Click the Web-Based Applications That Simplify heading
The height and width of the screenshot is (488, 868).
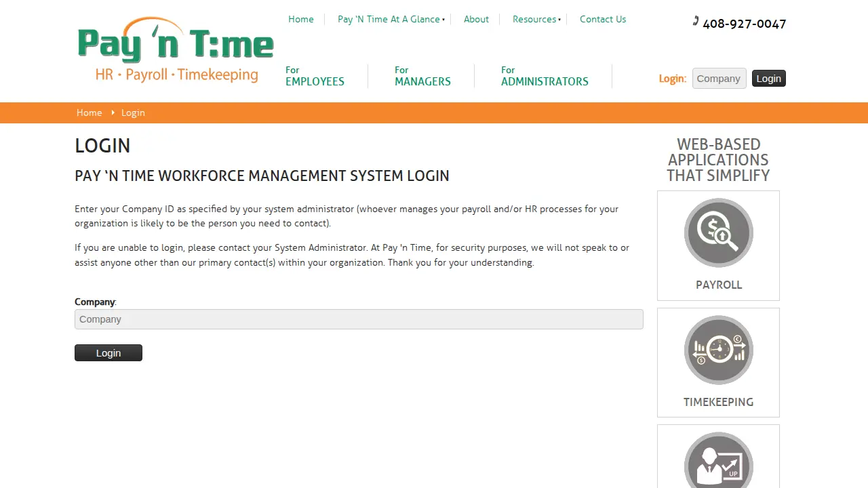pyautogui.click(x=718, y=160)
